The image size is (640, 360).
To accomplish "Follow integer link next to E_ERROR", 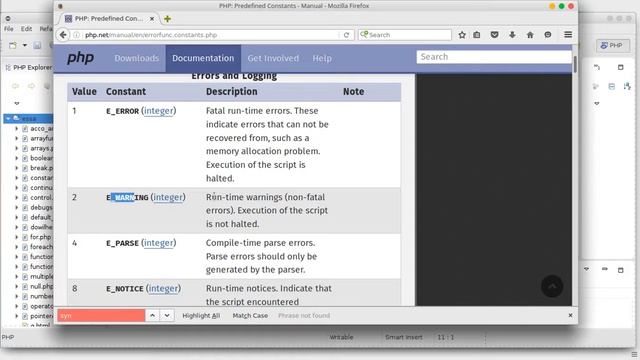I will [x=159, y=111].
